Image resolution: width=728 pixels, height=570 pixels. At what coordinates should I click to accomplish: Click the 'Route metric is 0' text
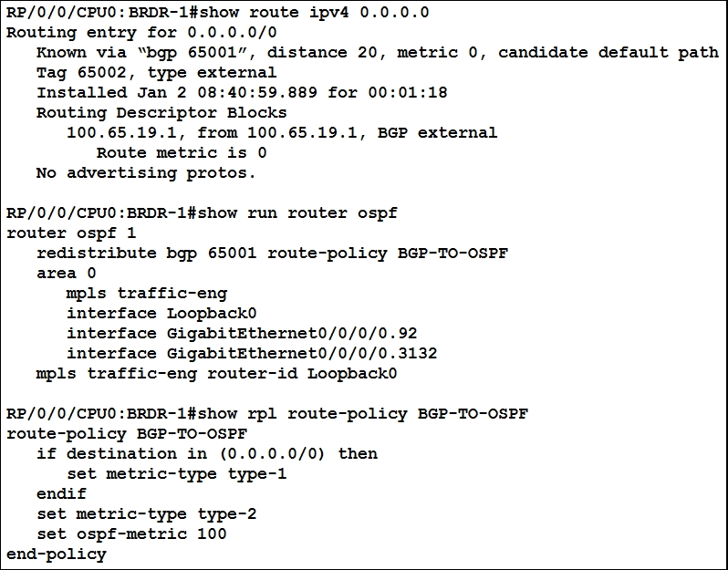[182, 152]
